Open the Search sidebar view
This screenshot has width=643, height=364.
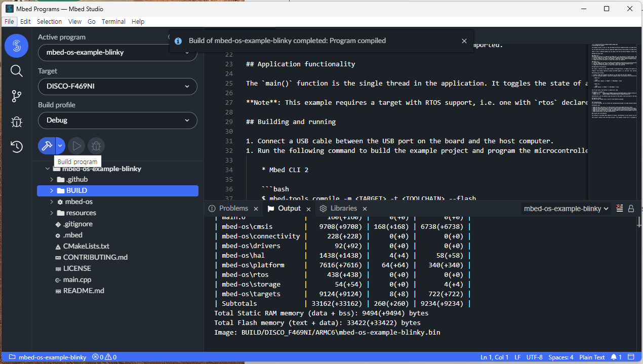coord(16,71)
